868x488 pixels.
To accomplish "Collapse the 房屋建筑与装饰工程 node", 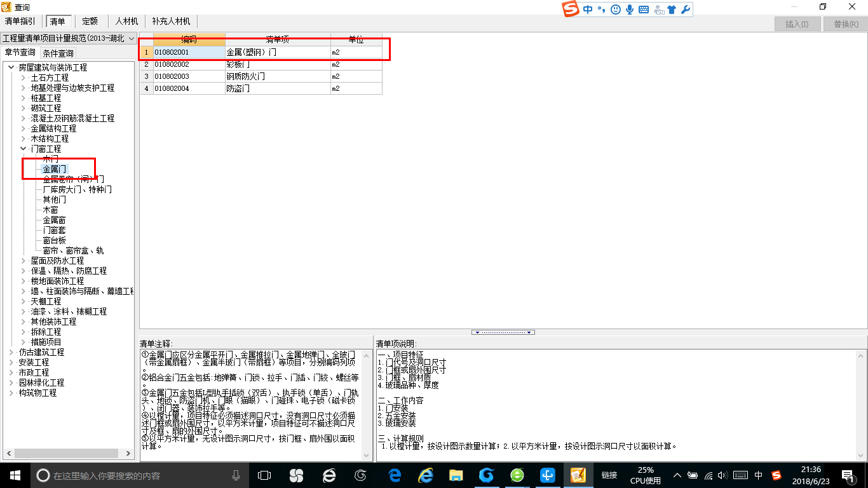I will point(11,67).
